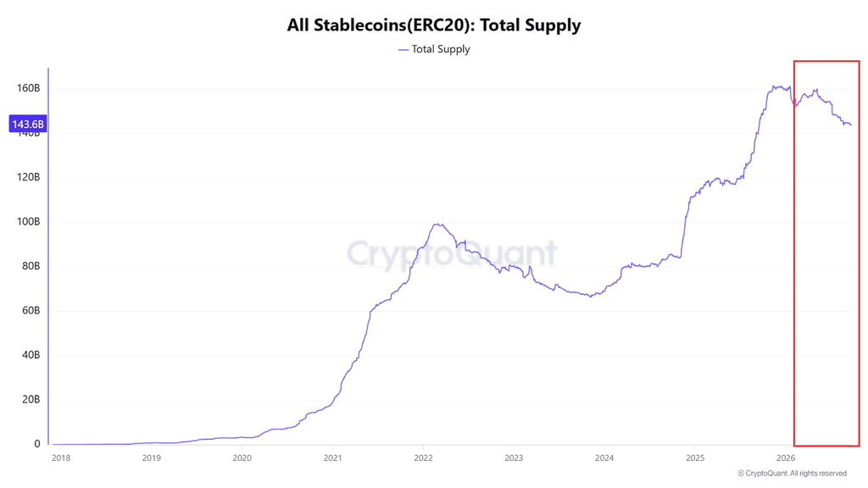Select the 2023 x-axis label
The width and height of the screenshot is (868, 488).
pos(514,457)
